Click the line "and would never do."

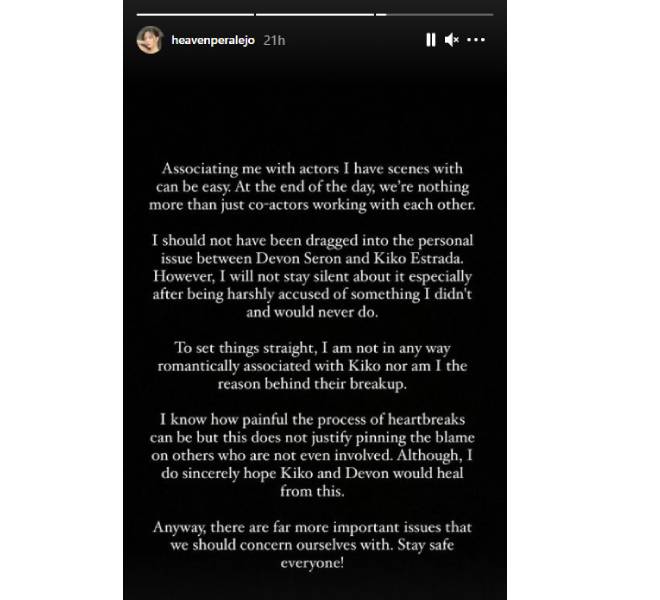click(x=312, y=312)
